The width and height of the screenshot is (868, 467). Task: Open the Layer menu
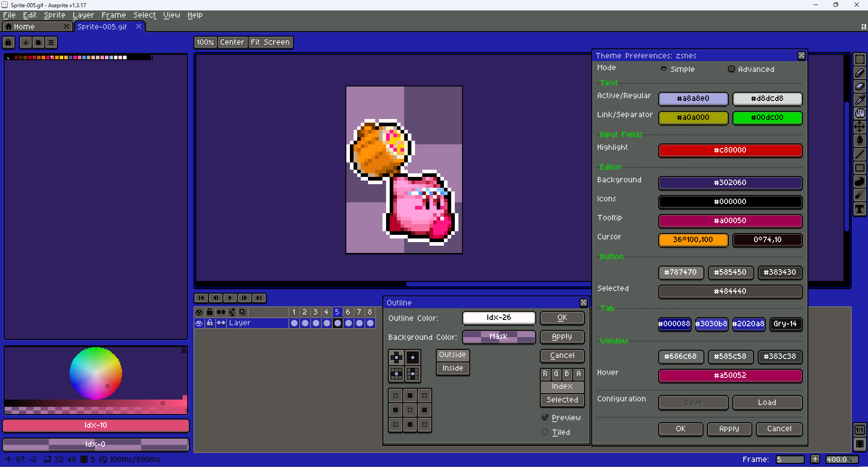coord(84,15)
